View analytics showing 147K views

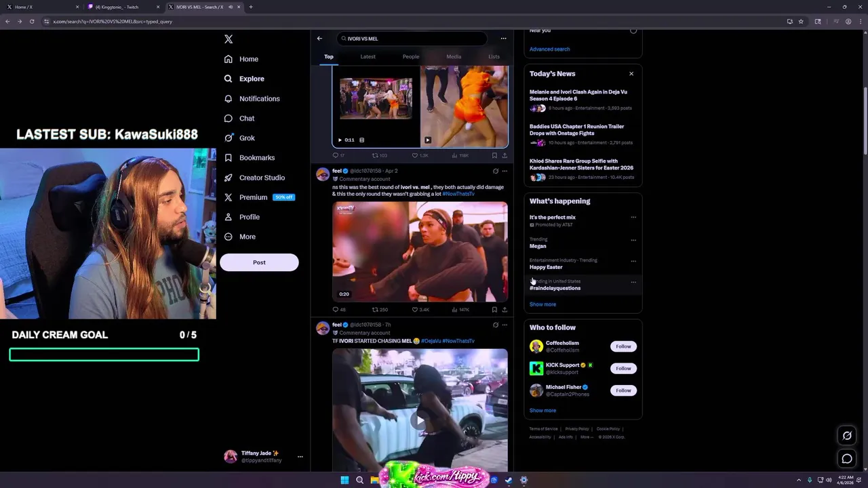click(x=460, y=310)
